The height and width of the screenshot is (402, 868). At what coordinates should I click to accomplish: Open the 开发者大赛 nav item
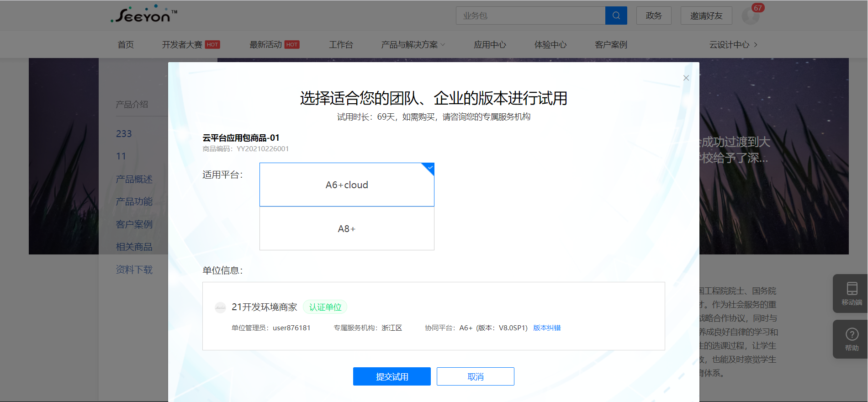point(182,45)
